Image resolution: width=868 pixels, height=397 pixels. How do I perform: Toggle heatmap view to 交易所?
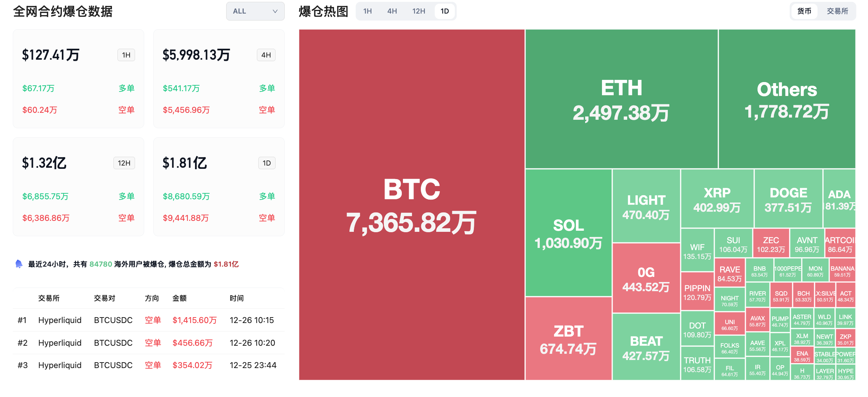click(x=837, y=11)
